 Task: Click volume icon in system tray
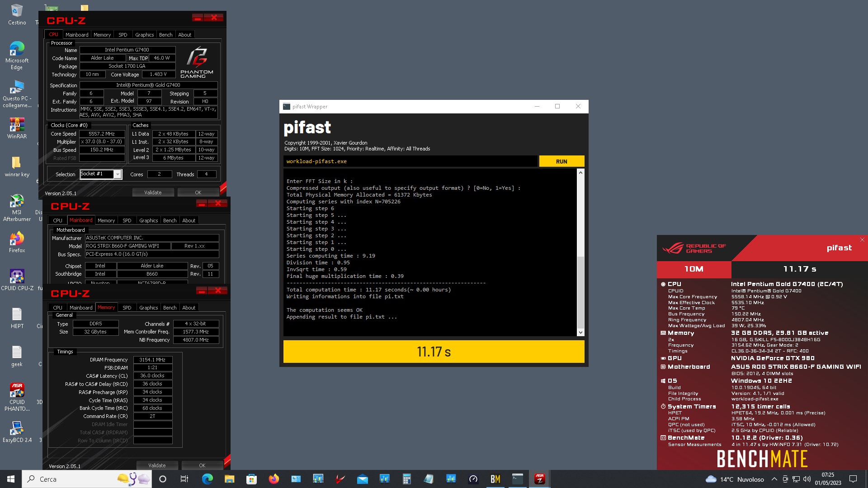tap(806, 479)
